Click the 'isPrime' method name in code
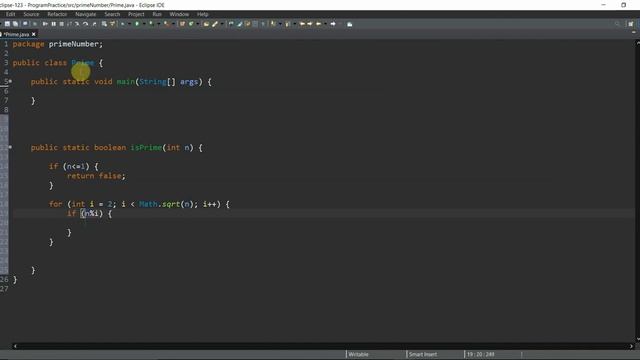Screen dimensions: 640x360 point(146,147)
